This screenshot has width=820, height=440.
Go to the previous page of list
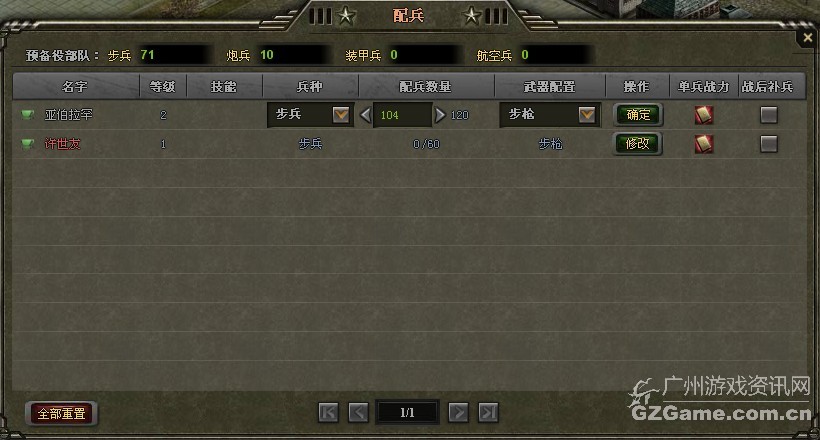coord(359,412)
